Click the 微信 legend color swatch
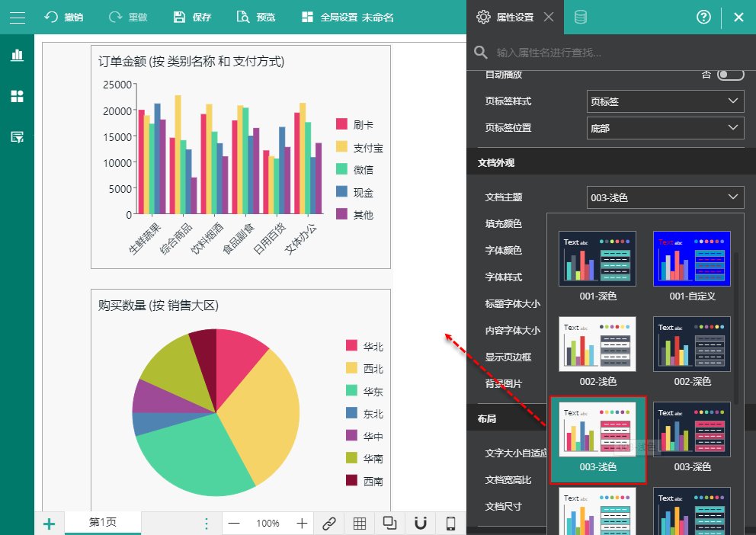The height and width of the screenshot is (535, 756). pos(342,168)
